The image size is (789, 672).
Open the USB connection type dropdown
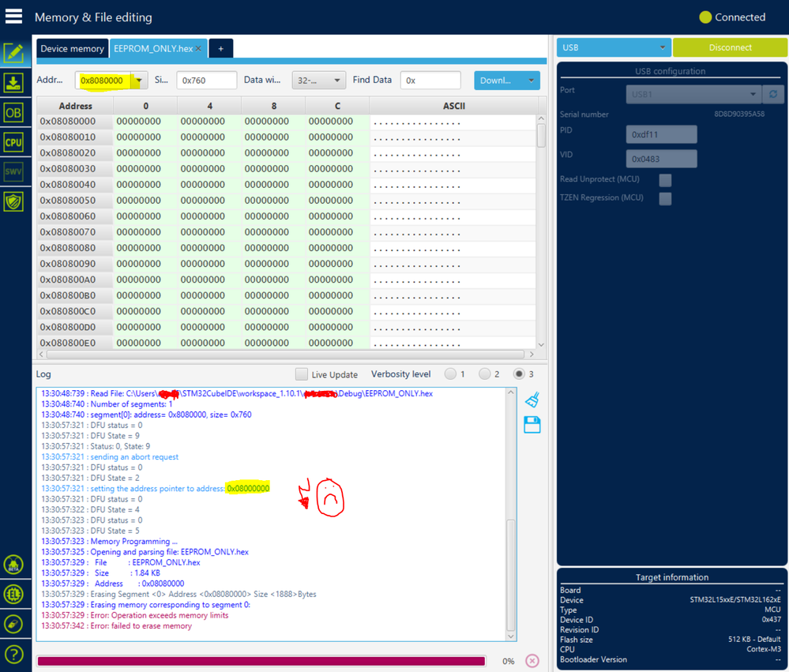614,47
